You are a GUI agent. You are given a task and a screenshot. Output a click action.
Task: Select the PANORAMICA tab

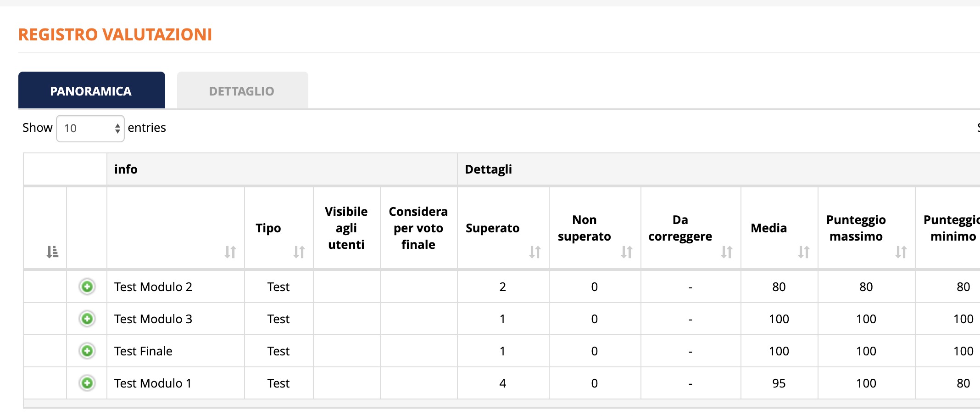91,91
